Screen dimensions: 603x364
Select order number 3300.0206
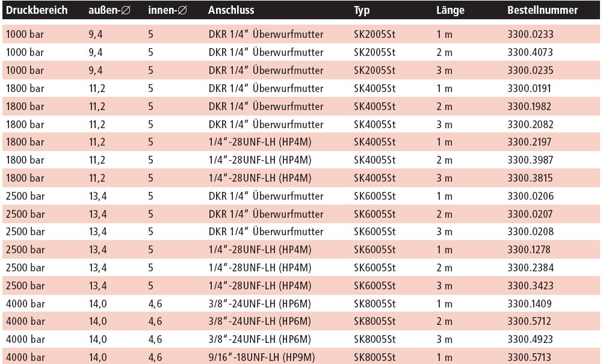tap(530, 196)
